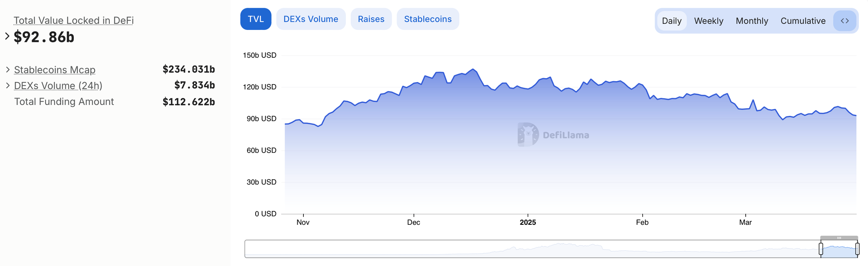This screenshot has height=266, width=868.
Task: Click the DEXs Volume (24h) label
Action: tap(58, 86)
